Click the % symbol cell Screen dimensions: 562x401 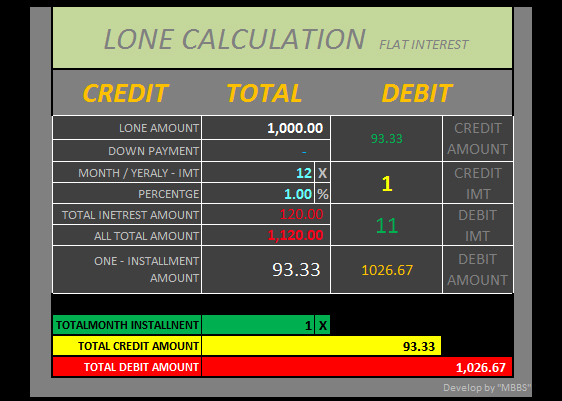[x=323, y=194]
